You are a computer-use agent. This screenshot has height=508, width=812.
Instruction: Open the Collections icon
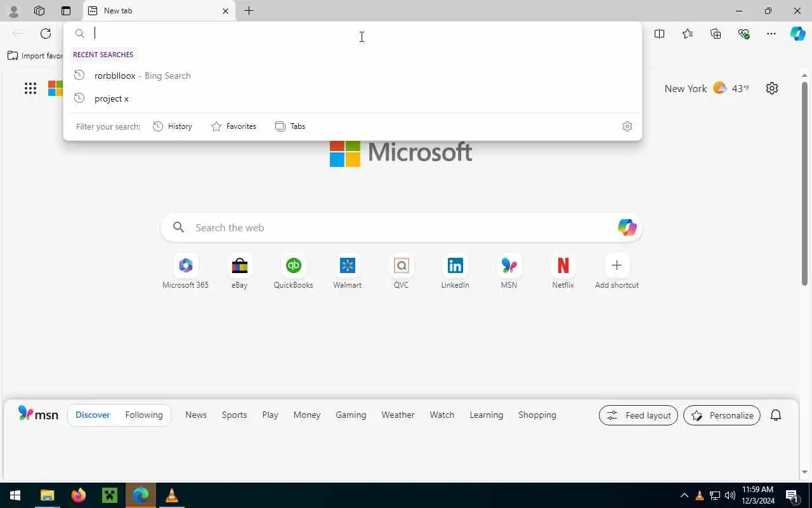[716, 34]
